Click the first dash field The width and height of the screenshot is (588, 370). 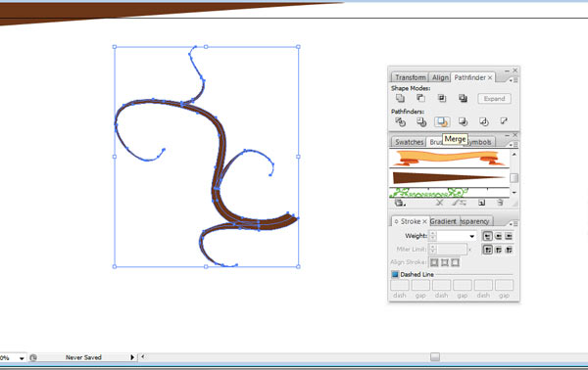pyautogui.click(x=400, y=285)
